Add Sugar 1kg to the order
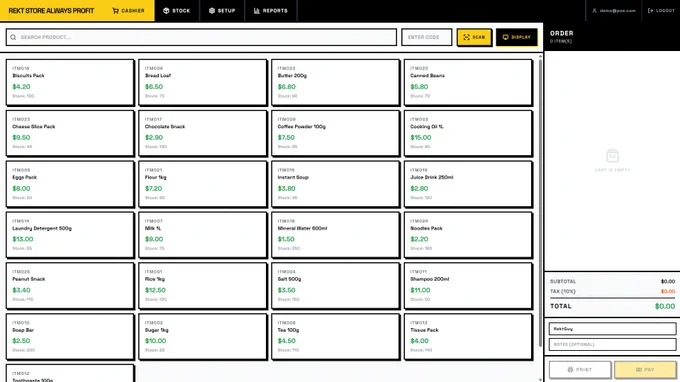 [203, 336]
